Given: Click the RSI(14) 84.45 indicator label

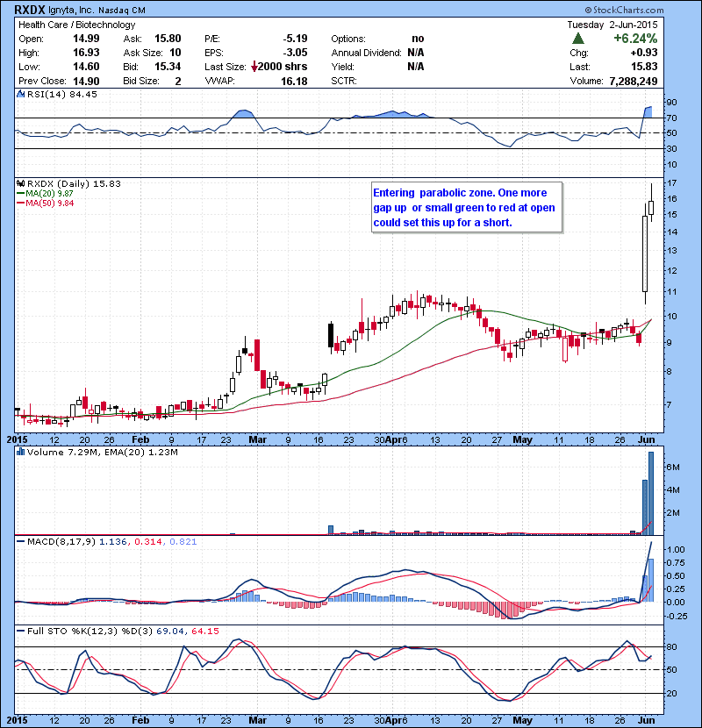Looking at the screenshot, I should point(61,94).
